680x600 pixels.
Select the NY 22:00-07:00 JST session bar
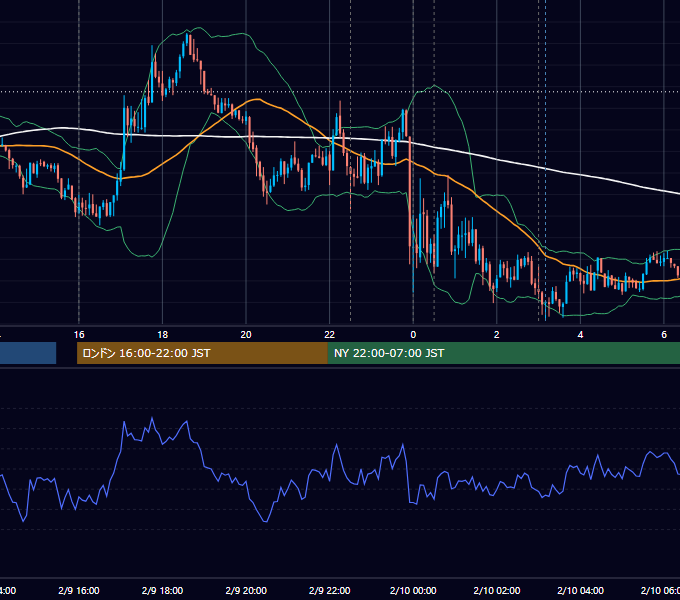pyautogui.click(x=503, y=353)
